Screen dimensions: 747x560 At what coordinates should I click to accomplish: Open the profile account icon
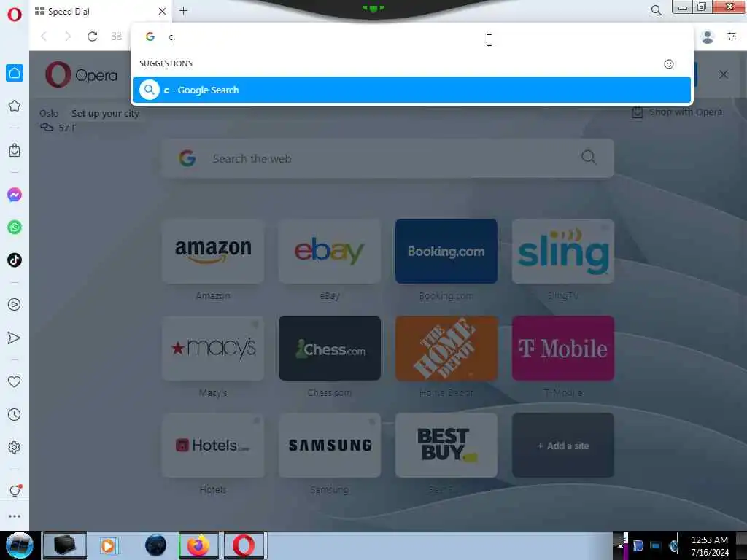(708, 36)
